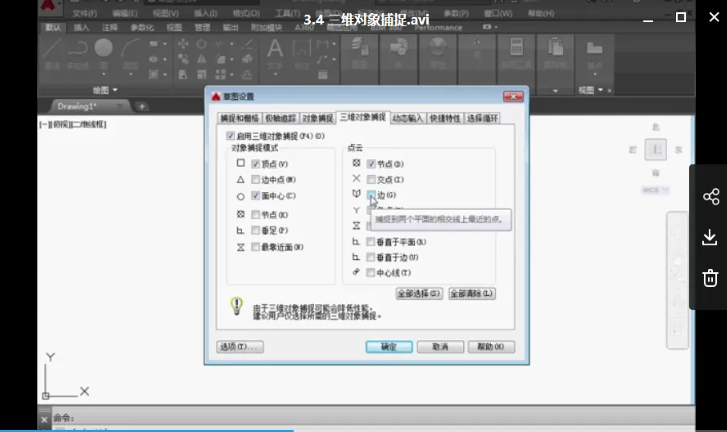Toggle Enable 3D Object Snap (F4) checkbox

click(230, 136)
